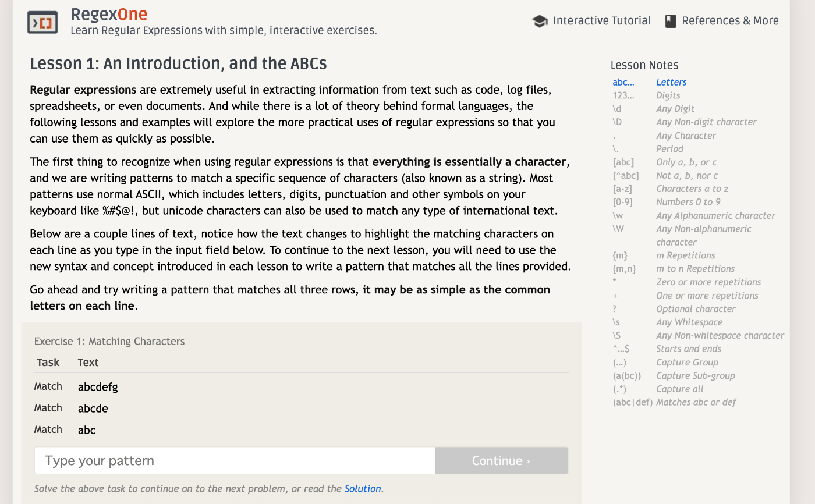Click the [^abc] symbol in Lesson Notes
Viewport: 815px width, 504px height.
click(625, 176)
